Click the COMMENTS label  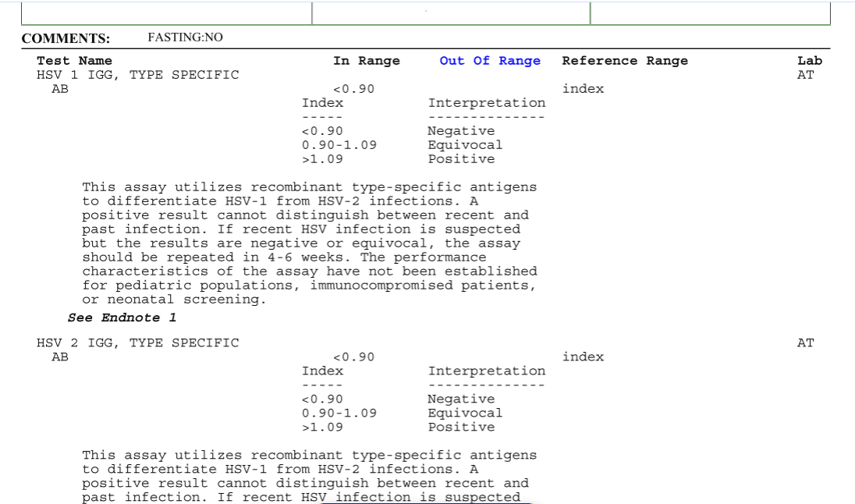(x=66, y=38)
